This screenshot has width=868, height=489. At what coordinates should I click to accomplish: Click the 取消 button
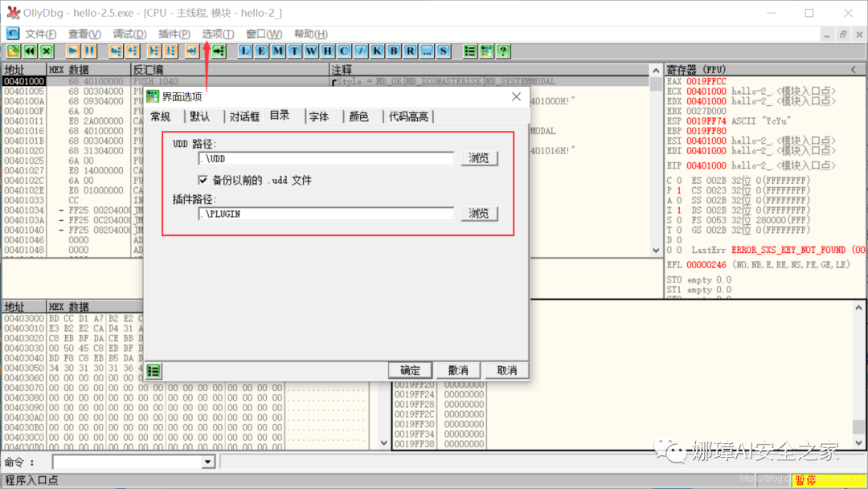click(x=506, y=371)
